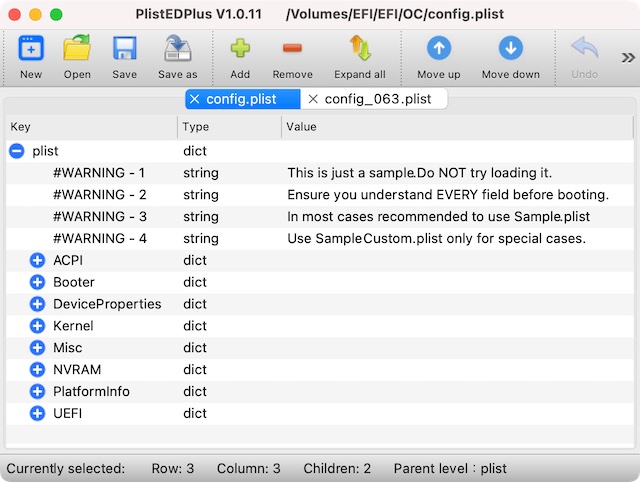This screenshot has height=482, width=640.
Task: Move the item down with the arrow icon
Action: click(x=511, y=48)
